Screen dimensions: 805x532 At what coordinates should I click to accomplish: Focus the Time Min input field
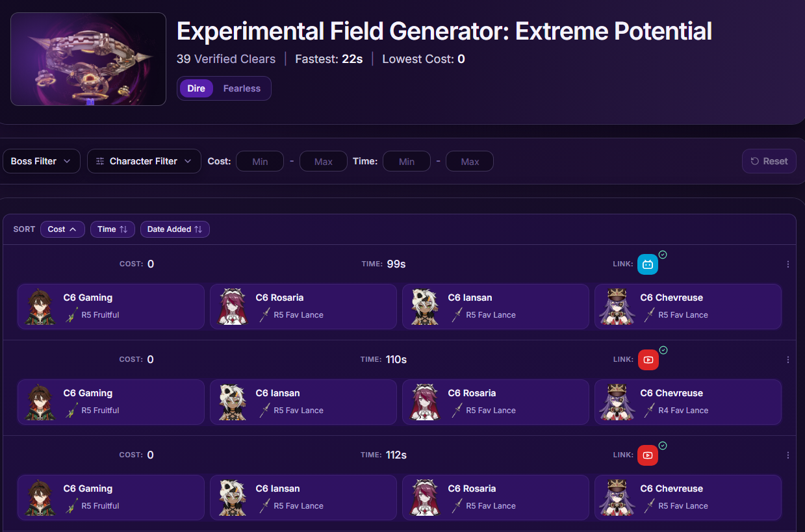pyautogui.click(x=407, y=161)
